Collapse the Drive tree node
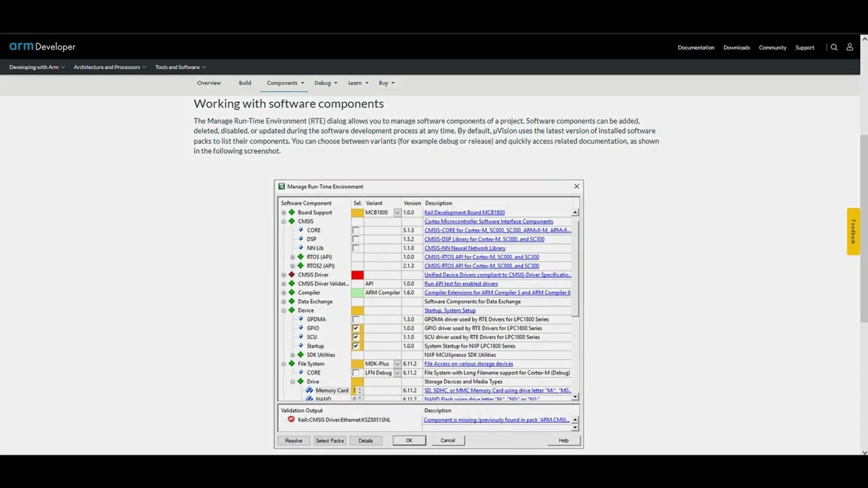This screenshot has width=868, height=488. (x=292, y=382)
